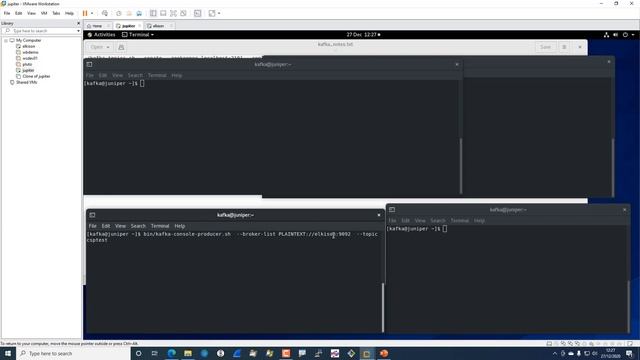Click Save in the text editor
The width and height of the screenshot is (640, 360).
click(545, 47)
